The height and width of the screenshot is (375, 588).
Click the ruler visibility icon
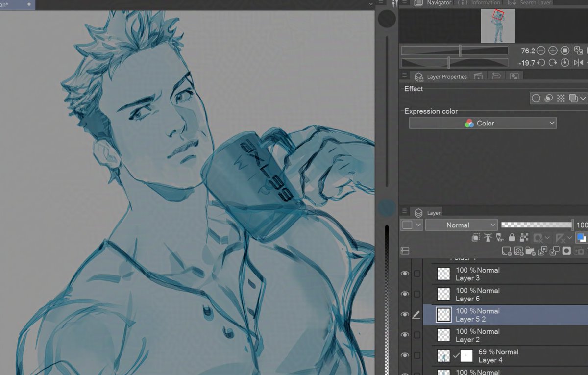pos(561,238)
